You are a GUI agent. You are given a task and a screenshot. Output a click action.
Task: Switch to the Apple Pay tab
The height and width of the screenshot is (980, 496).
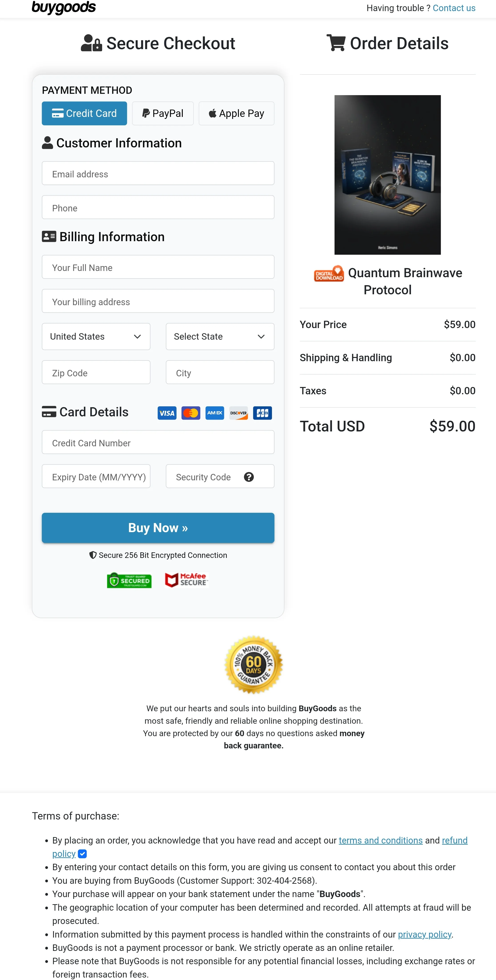(236, 113)
